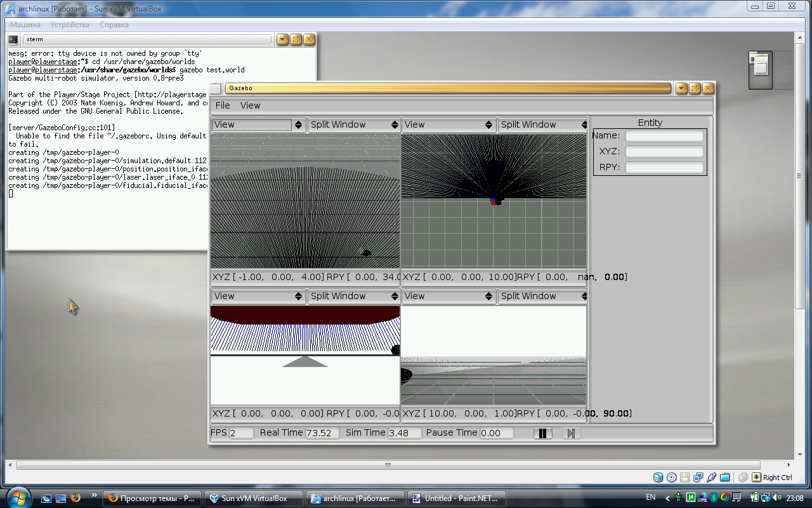812x508 pixels.
Task: Expand Split Window dropdown in bottom-left viewport
Action: pyautogui.click(x=353, y=297)
